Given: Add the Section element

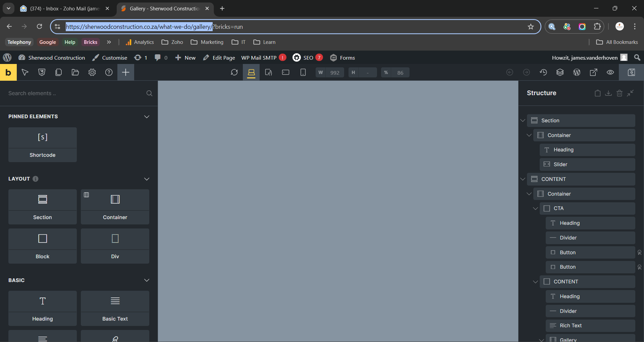Looking at the screenshot, I should [x=43, y=207].
